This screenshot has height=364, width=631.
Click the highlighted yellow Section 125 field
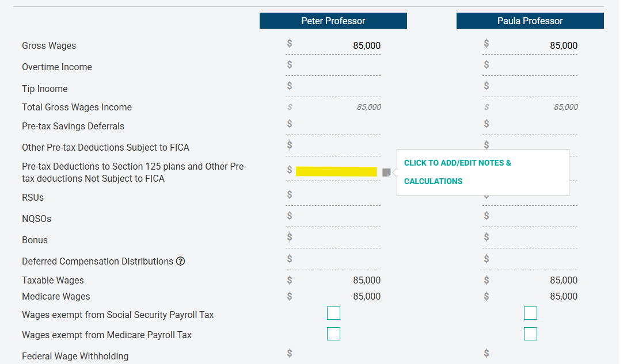click(337, 170)
